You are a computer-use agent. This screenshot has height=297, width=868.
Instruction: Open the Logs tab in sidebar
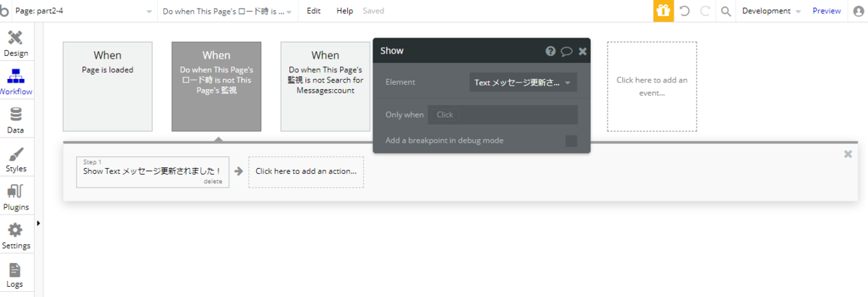tap(15, 275)
